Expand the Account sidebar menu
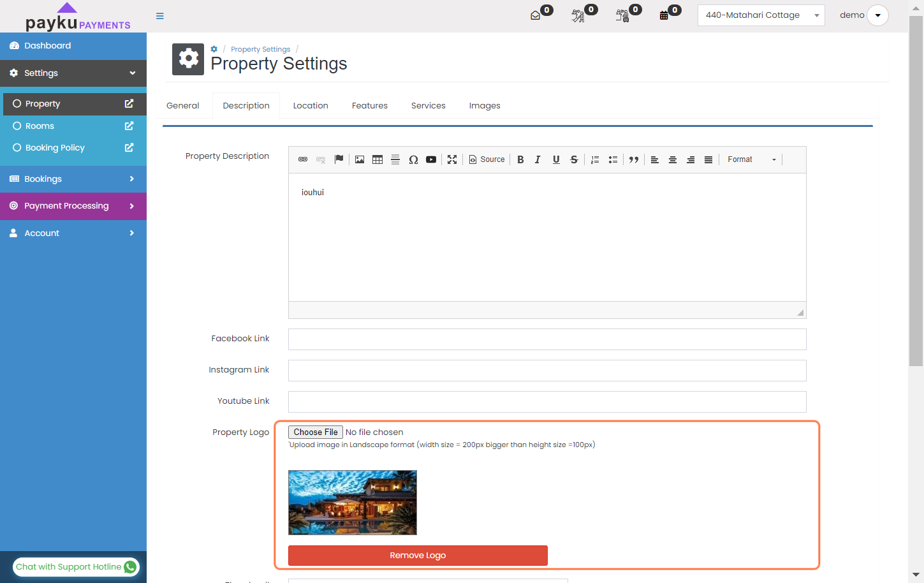The image size is (924, 583). 73,233
